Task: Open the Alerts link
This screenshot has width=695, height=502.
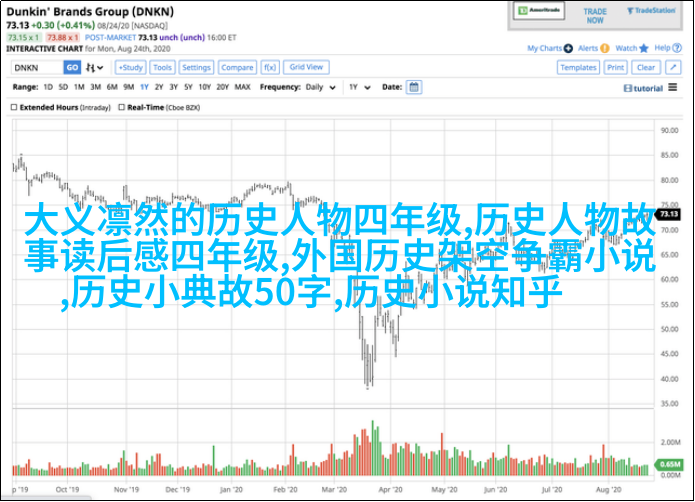Action: pos(588,48)
